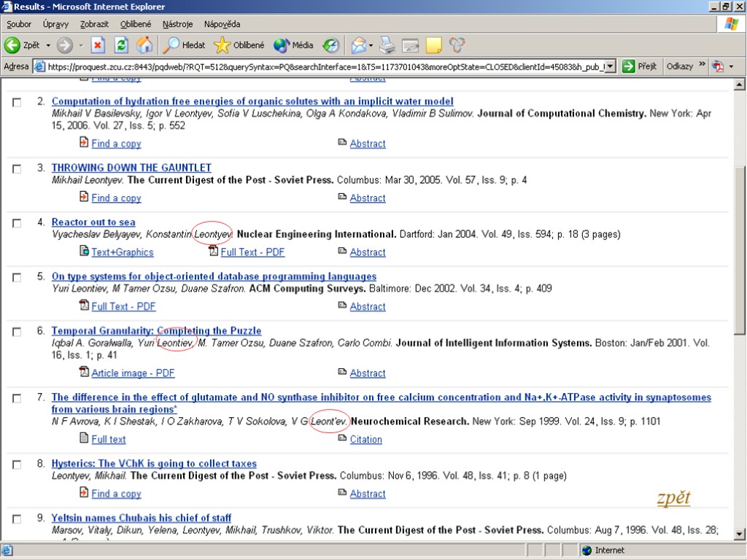This screenshot has width=747, height=560.
Task: Open Full Text - PDF link for result 5
Action: [123, 307]
